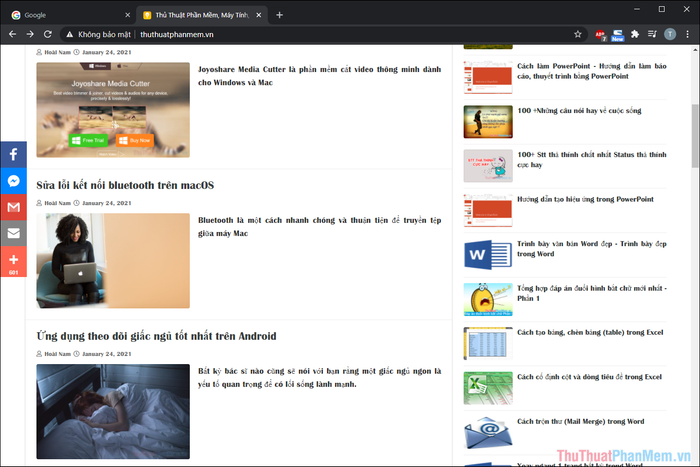Viewport: 700px width, 467px height.
Task: Open a new browser tab
Action: tap(279, 15)
